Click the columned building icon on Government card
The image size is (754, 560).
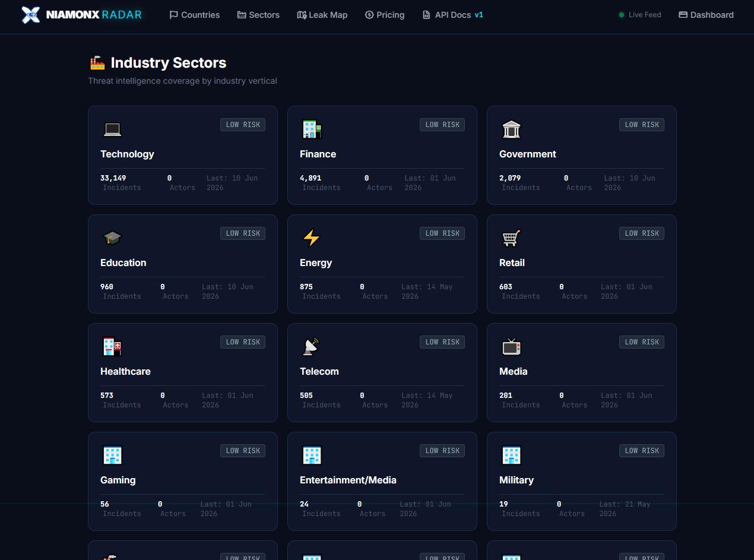pos(511,129)
